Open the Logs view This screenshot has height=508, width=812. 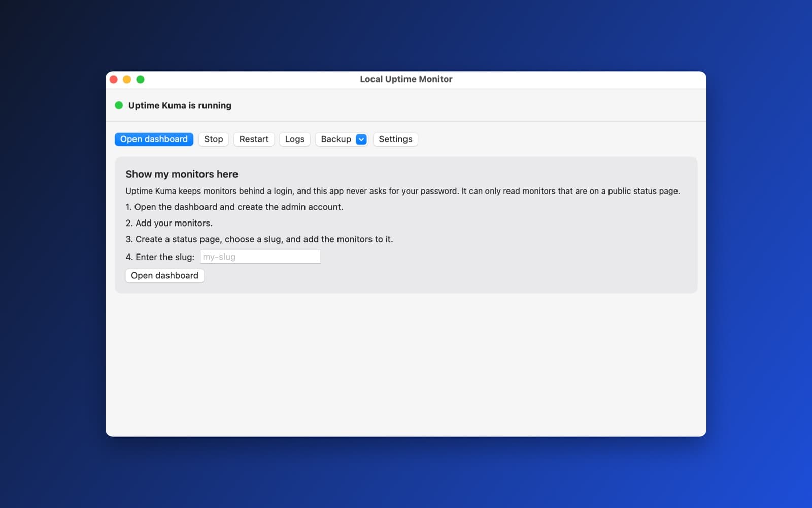point(295,139)
